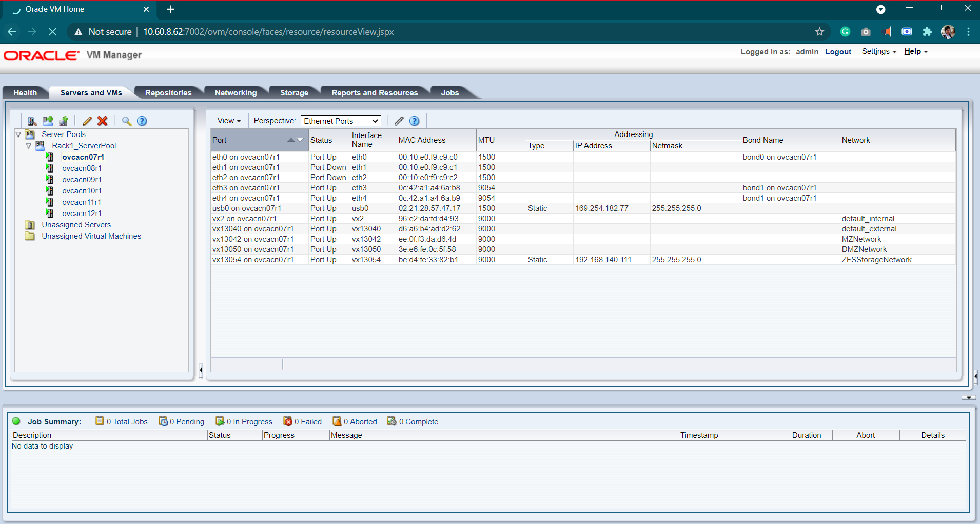Stop page loading with the X button
The width and height of the screenshot is (980, 524).
pyautogui.click(x=52, y=32)
